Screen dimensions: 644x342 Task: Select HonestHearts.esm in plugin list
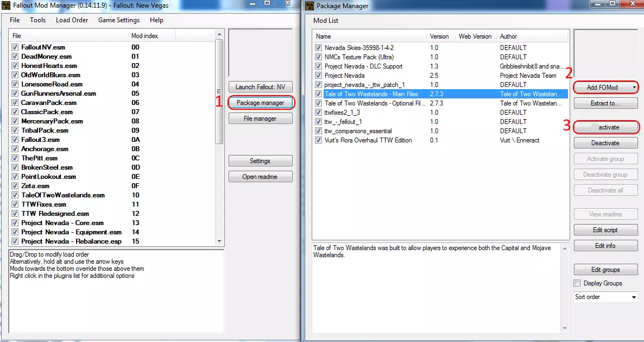tap(49, 66)
